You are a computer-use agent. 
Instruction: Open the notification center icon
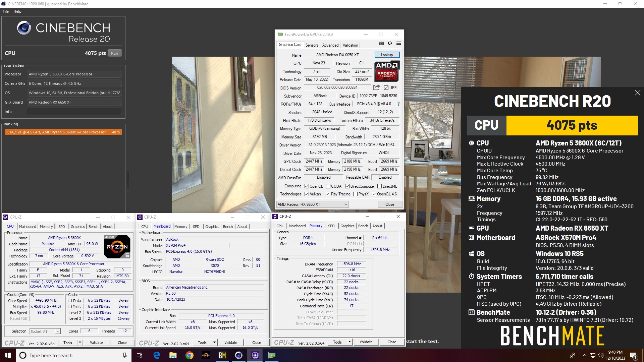tap(633, 355)
